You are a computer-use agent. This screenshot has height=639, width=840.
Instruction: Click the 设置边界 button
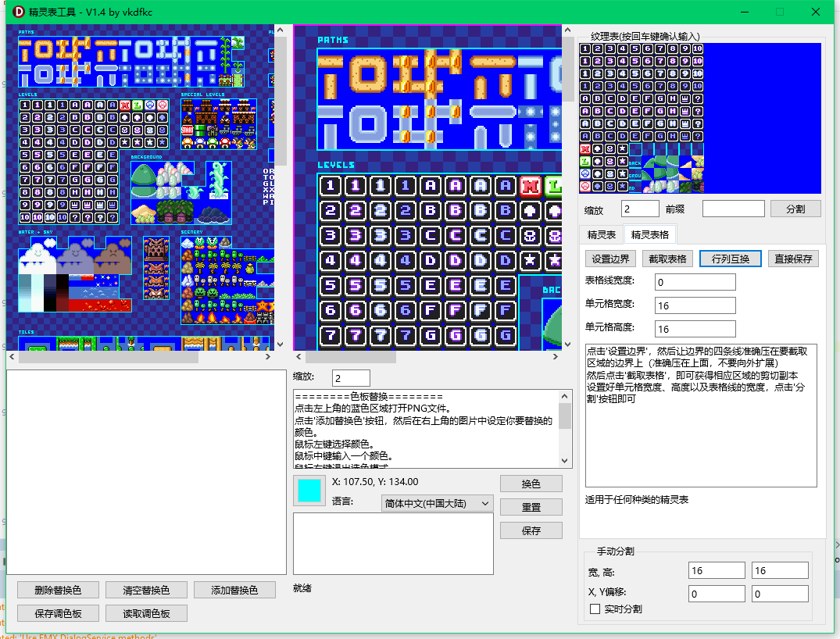click(x=610, y=259)
